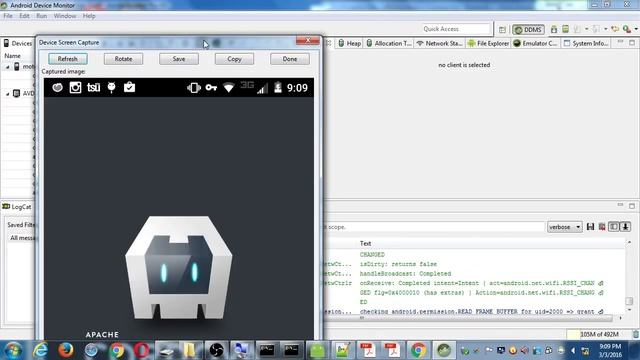Click the LogCat vertical scrollbar thumb

pyautogui.click(x=629, y=301)
